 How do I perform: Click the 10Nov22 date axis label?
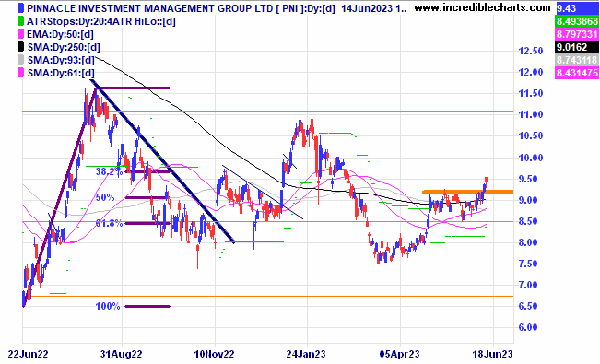pyautogui.click(x=214, y=354)
